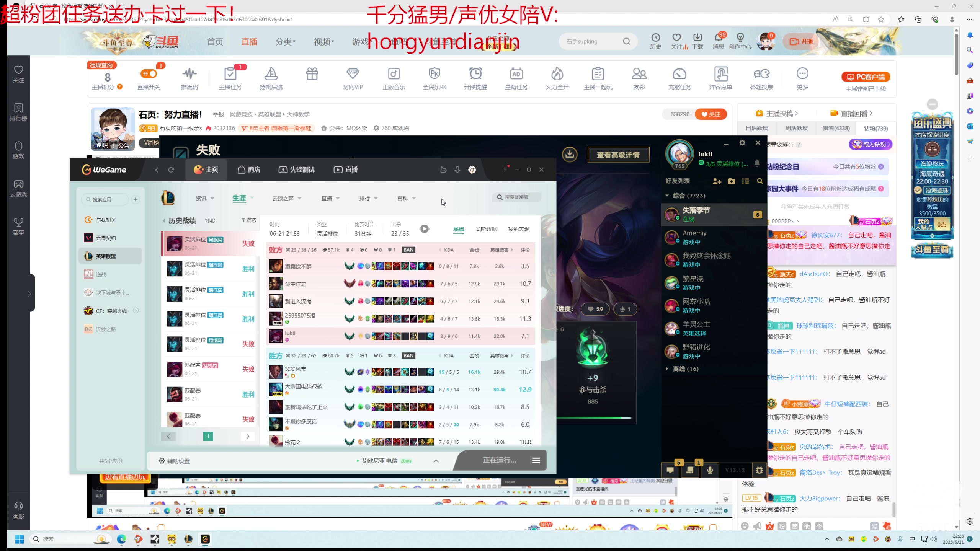Open friend 失落季节 chat
980x551 pixels.
pyautogui.click(x=714, y=214)
